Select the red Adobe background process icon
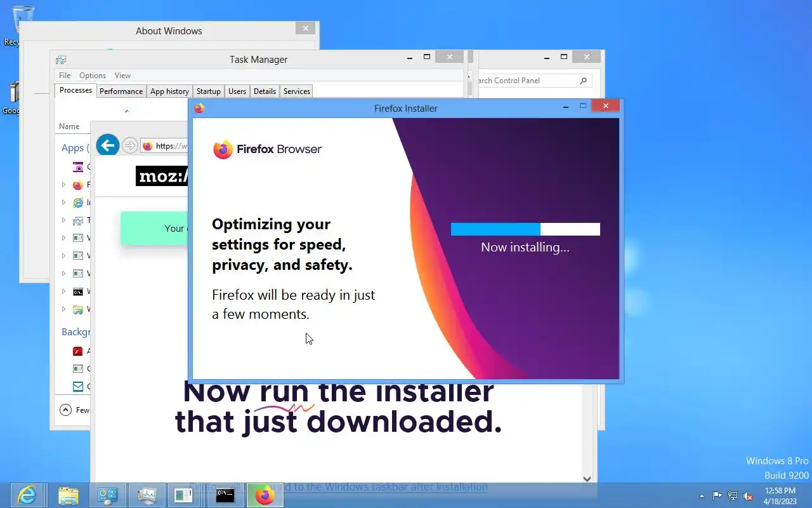 click(x=77, y=351)
